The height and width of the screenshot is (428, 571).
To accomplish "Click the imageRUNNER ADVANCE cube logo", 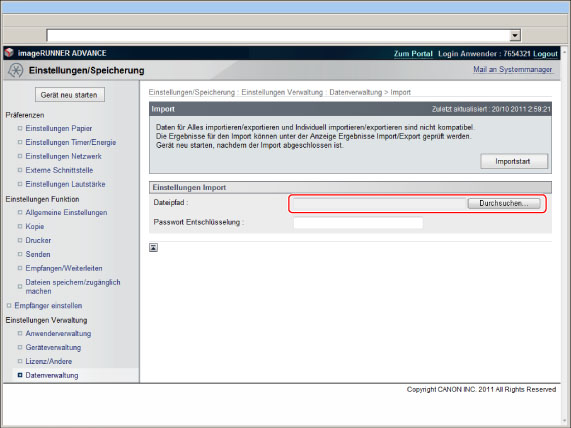I will [9, 53].
